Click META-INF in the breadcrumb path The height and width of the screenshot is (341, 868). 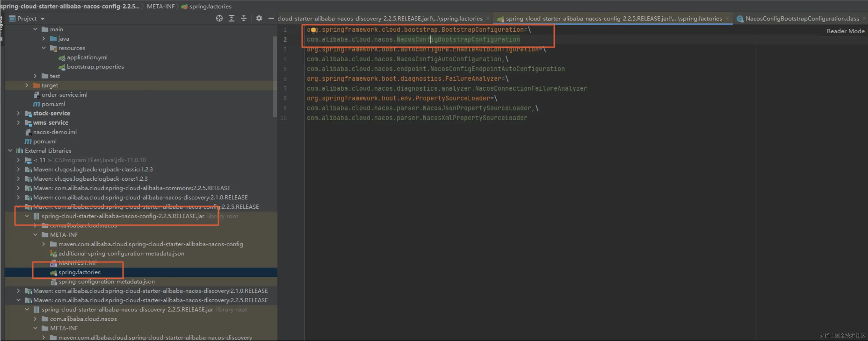[160, 6]
